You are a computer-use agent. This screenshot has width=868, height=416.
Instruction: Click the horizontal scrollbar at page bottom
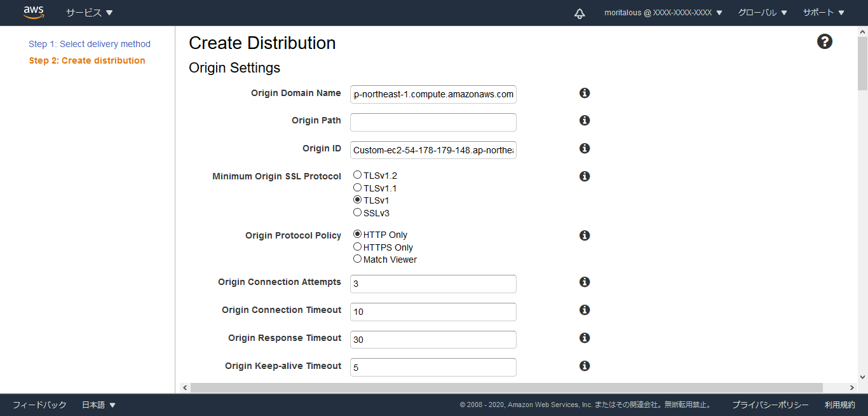pyautogui.click(x=506, y=387)
